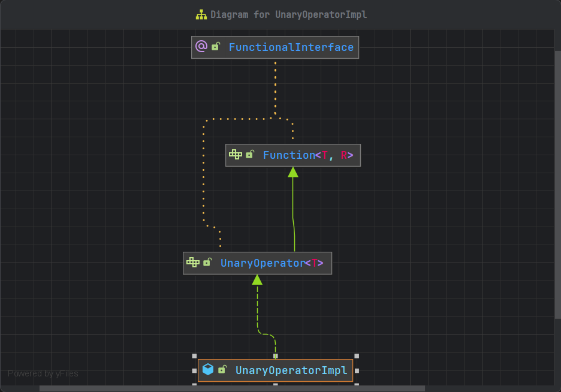This screenshot has width=561, height=392.
Task: Click the lock icon in the Function node
Action: click(x=250, y=155)
